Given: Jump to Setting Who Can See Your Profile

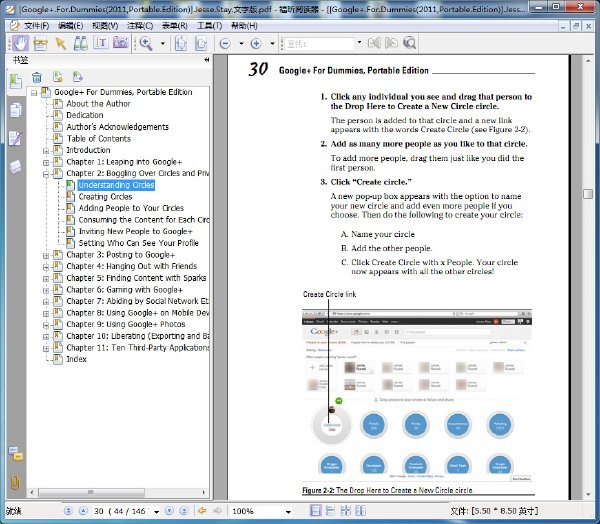Looking at the screenshot, I should pos(139,243).
